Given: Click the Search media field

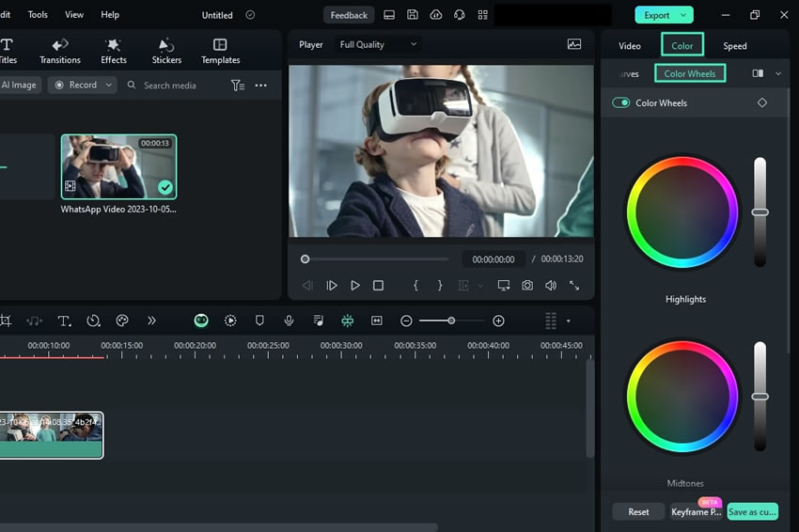Looking at the screenshot, I should pyautogui.click(x=170, y=86).
